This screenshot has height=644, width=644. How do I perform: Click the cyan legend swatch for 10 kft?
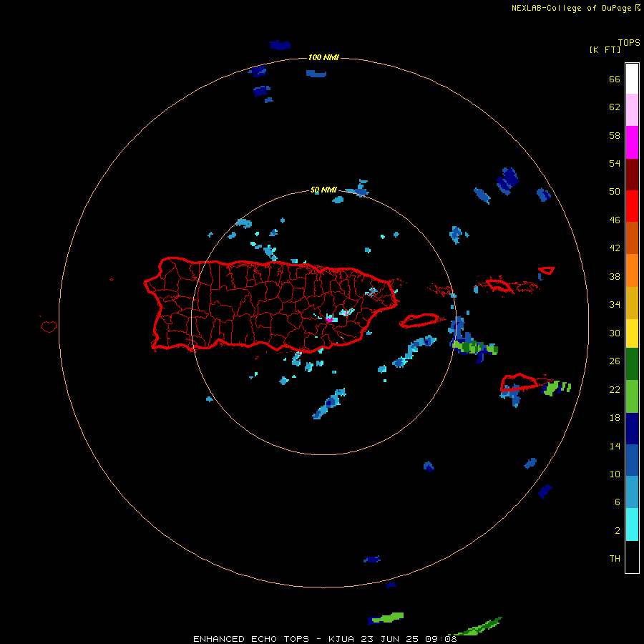(x=632, y=525)
